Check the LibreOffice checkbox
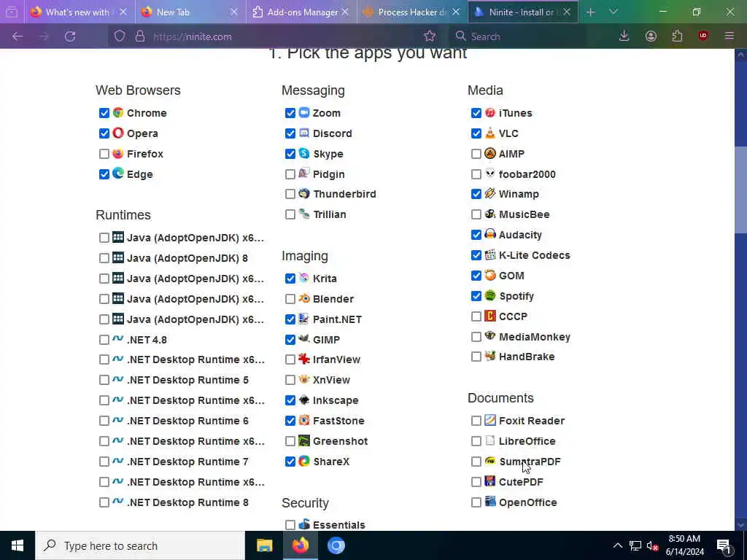Image resolution: width=747 pixels, height=560 pixels. pyautogui.click(x=476, y=441)
